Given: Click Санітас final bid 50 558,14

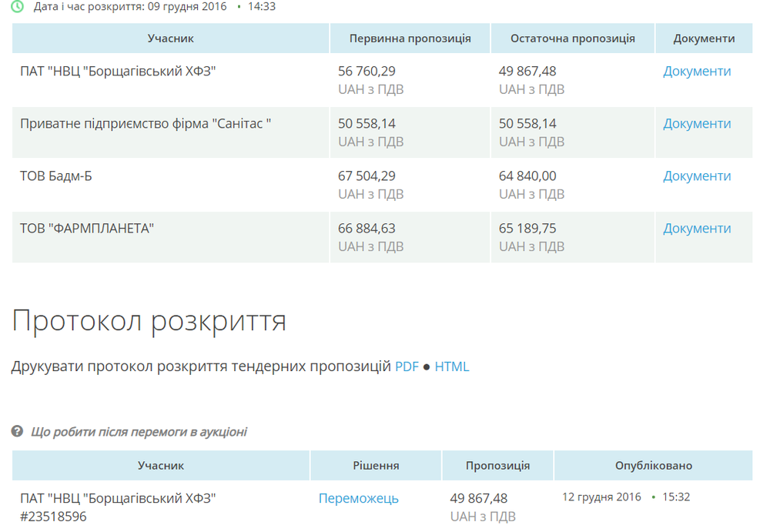Looking at the screenshot, I should click(x=528, y=124).
